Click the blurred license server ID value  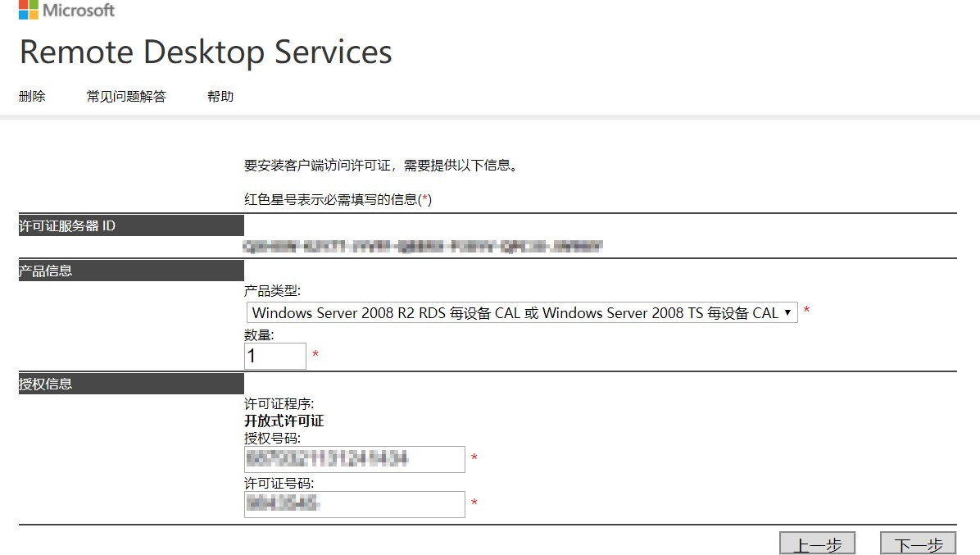pyautogui.click(x=423, y=246)
